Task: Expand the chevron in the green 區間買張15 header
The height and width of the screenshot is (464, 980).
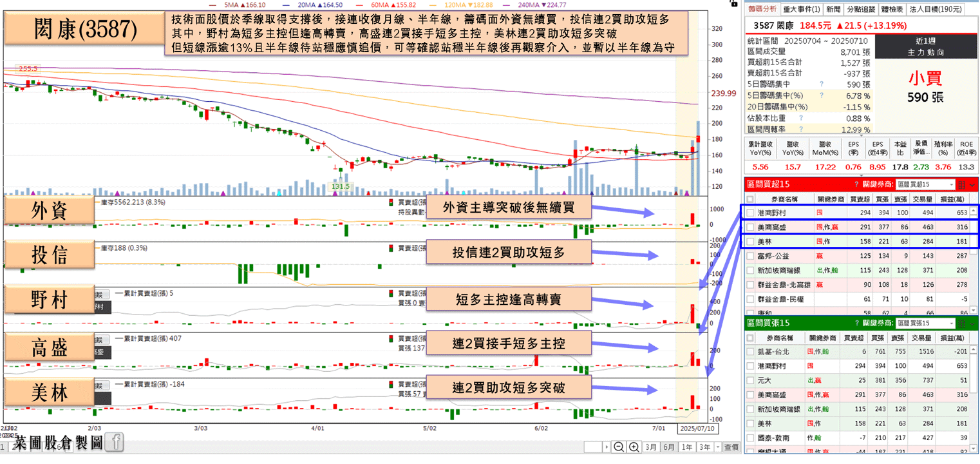Action: [974, 323]
